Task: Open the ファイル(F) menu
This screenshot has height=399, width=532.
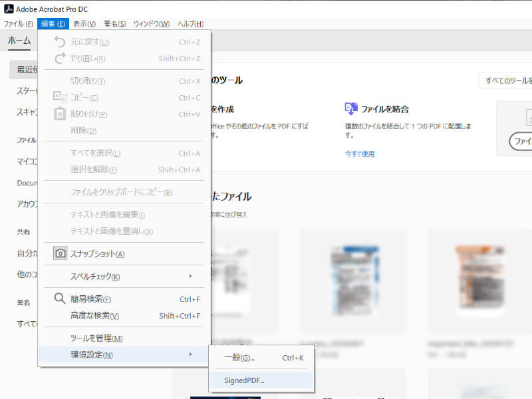Action: click(x=19, y=24)
